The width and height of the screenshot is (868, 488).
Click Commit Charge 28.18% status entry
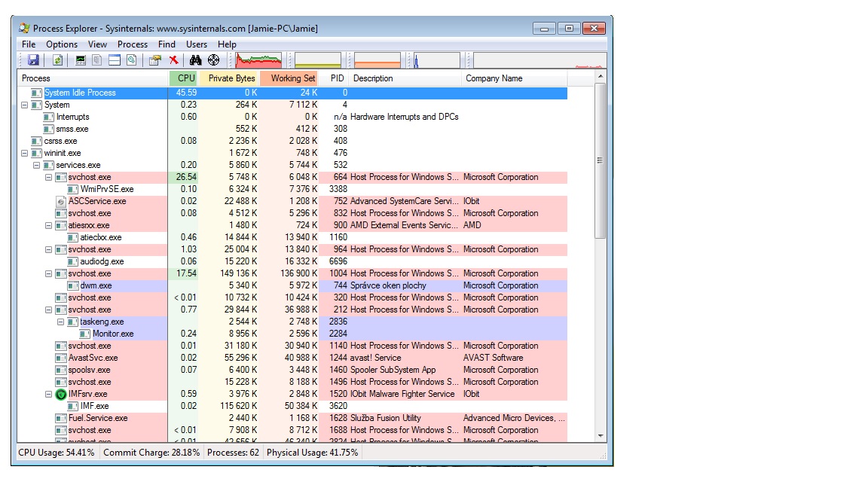[151, 453]
